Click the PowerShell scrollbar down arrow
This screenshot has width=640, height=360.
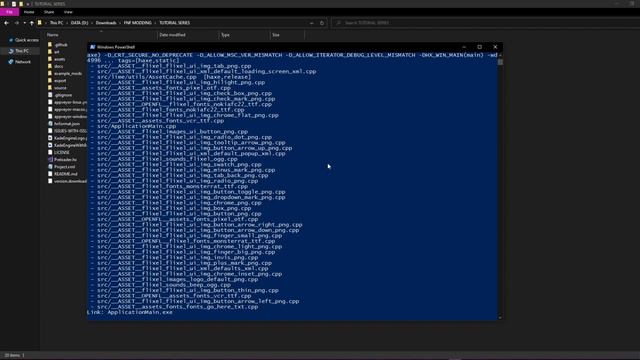pyautogui.click(x=500, y=317)
